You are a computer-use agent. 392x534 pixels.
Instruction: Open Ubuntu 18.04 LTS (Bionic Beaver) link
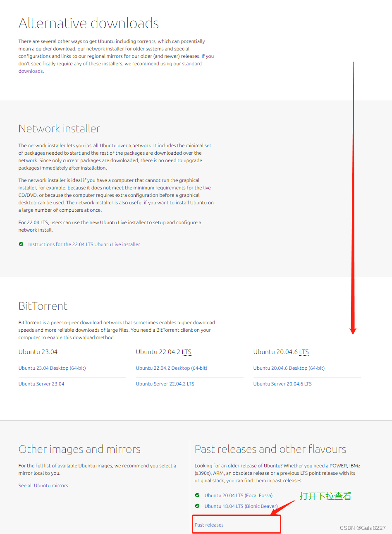(x=241, y=506)
